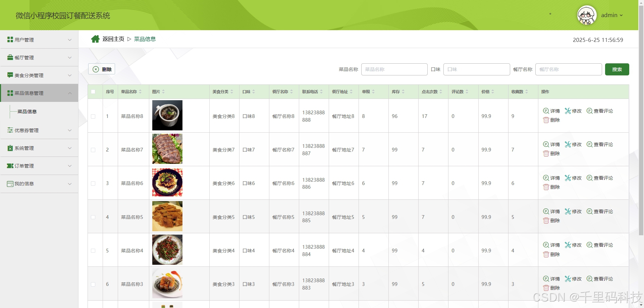Open 详情 for 菜品名称7
This screenshot has height=308, width=644.
551,144
